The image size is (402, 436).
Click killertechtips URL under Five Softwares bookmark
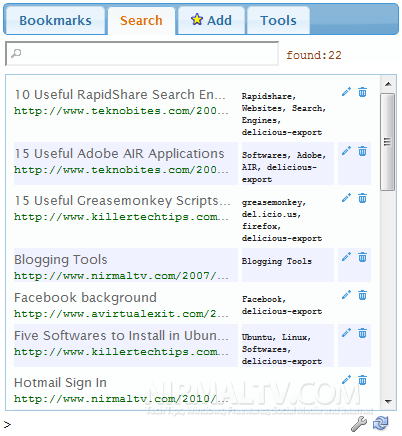click(x=121, y=352)
